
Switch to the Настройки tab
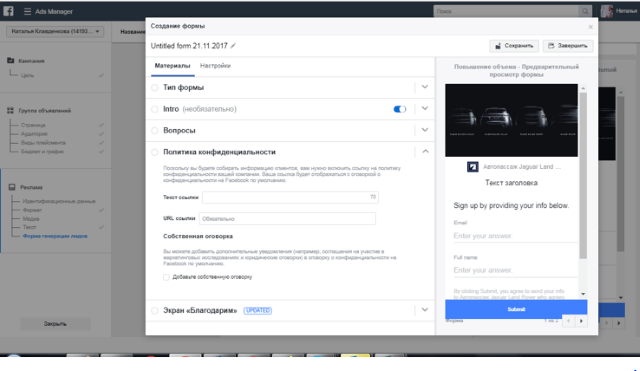[x=215, y=66]
